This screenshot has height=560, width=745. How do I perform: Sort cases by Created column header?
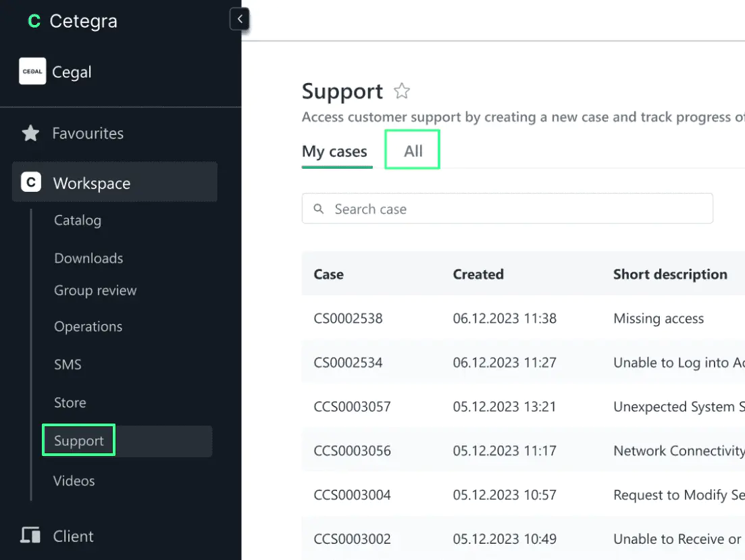478,274
